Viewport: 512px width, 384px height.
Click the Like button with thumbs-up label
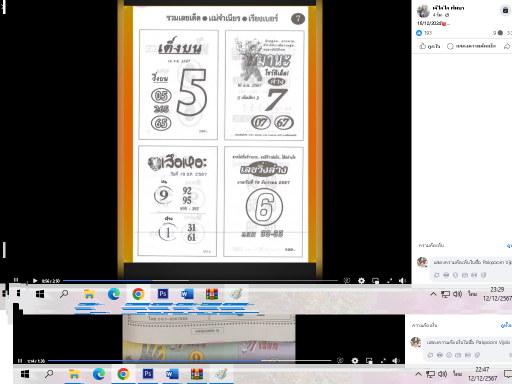click(429, 46)
